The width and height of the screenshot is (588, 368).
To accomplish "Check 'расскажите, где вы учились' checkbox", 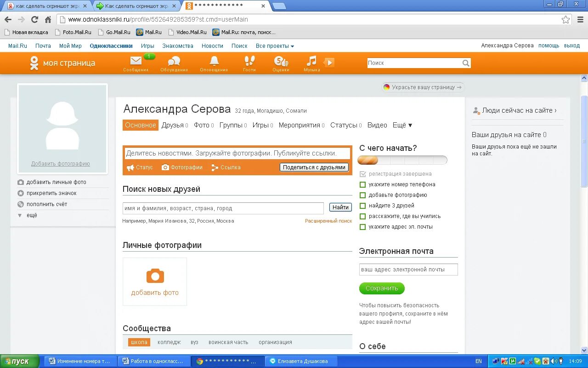I will (362, 216).
